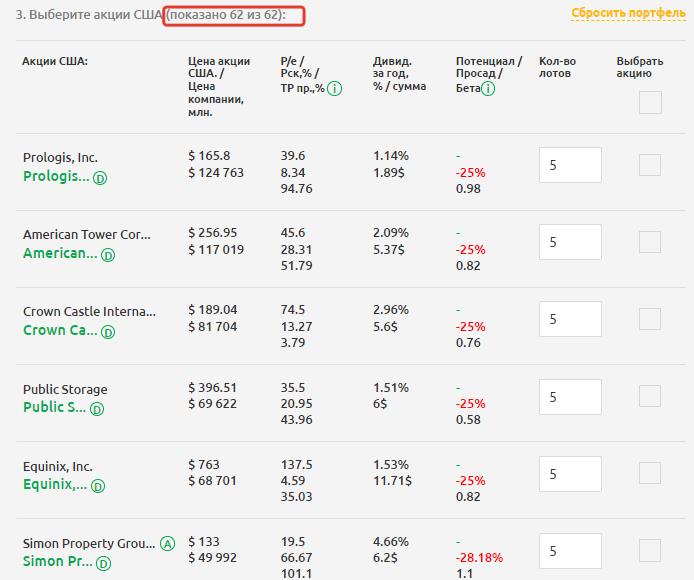The height and width of the screenshot is (580, 694).
Task: Click the D icon next to Prologis
Action: point(100,178)
